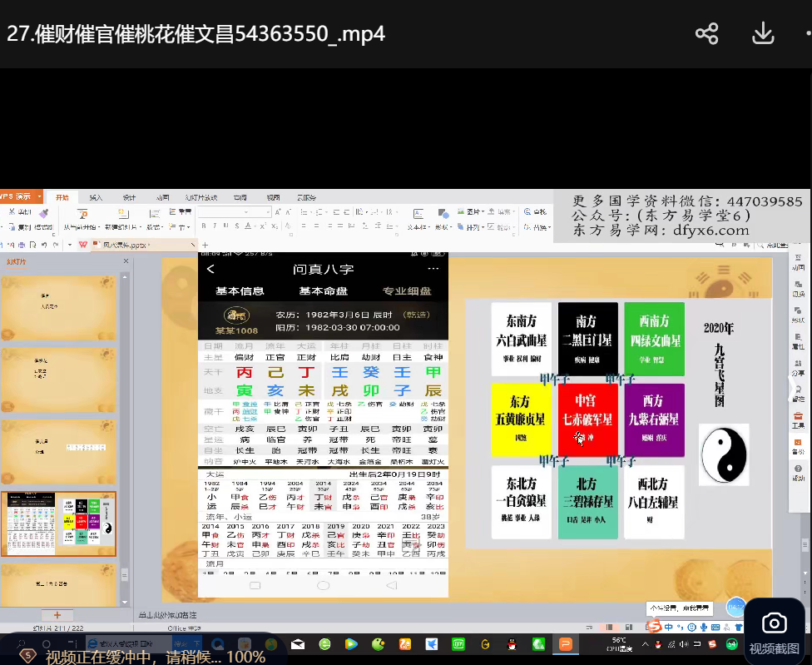Image resolution: width=812 pixels, height=665 pixels.
Task: Switch to the 设计 (Design) ribbon tab
Action: click(x=129, y=197)
